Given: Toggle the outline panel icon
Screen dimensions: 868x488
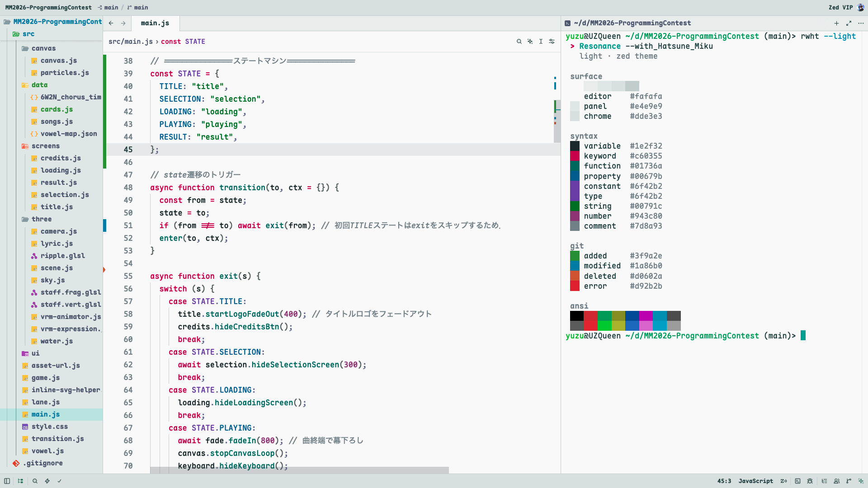Looking at the screenshot, I should coord(824,481).
